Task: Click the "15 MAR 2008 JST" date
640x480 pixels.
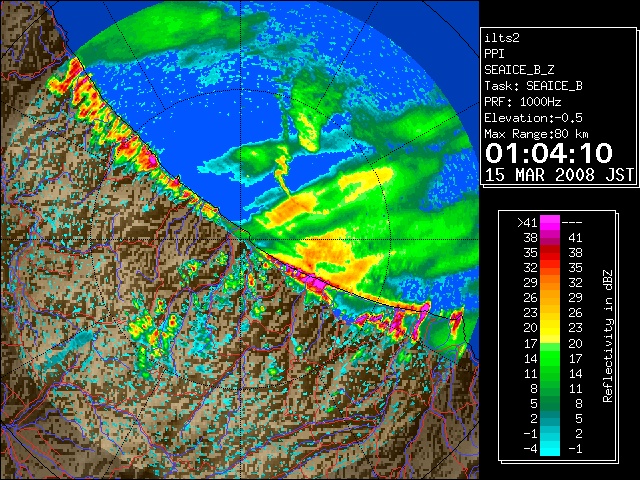Action: (559, 175)
